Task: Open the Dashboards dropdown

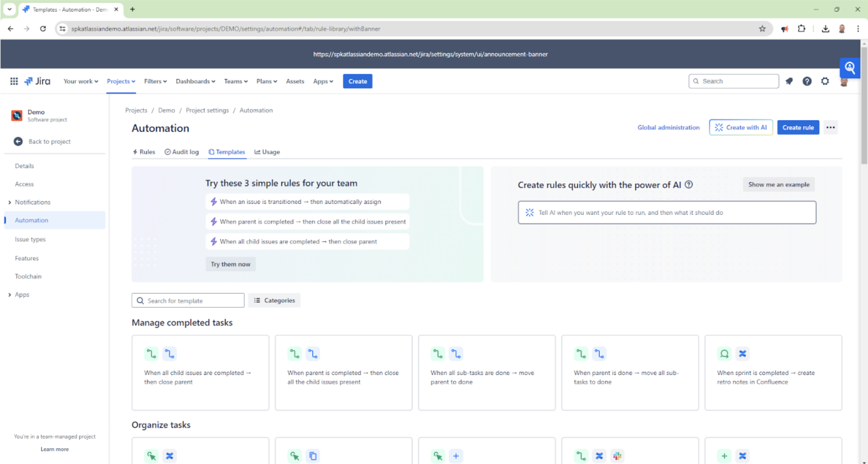Action: 195,81
